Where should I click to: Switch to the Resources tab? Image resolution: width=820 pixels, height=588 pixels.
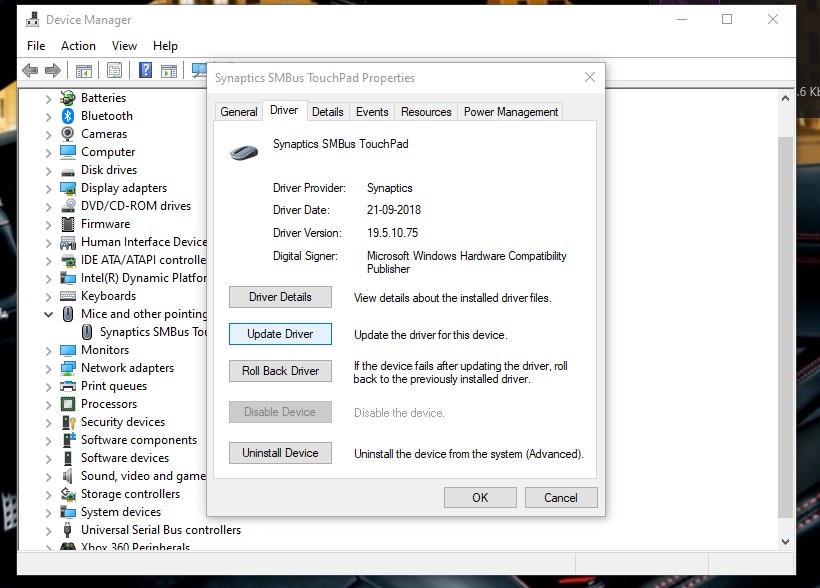tap(426, 111)
